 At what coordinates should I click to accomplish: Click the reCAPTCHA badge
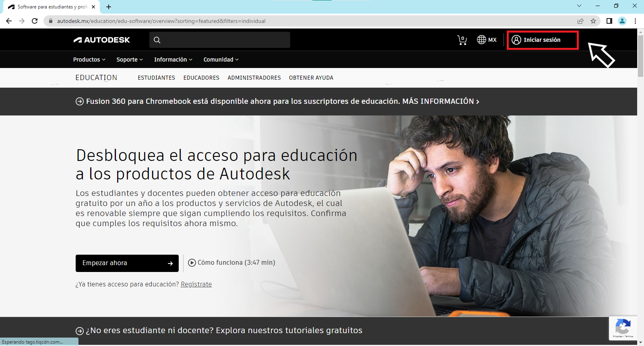(x=623, y=328)
